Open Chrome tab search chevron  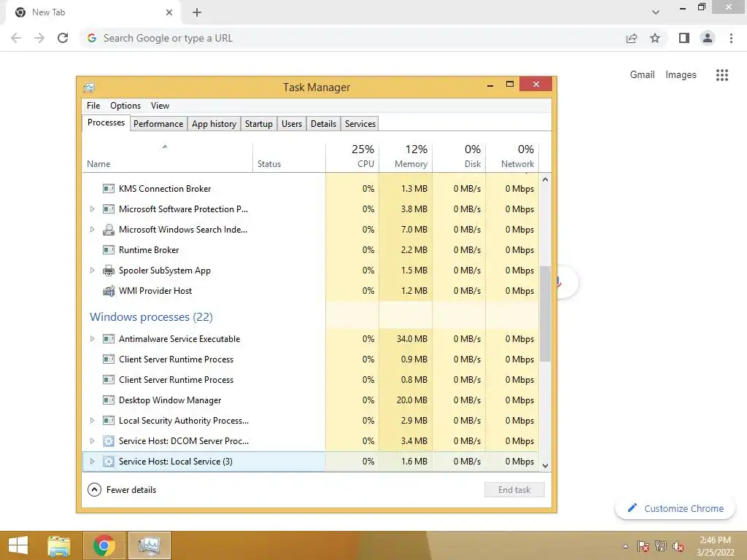(x=656, y=12)
